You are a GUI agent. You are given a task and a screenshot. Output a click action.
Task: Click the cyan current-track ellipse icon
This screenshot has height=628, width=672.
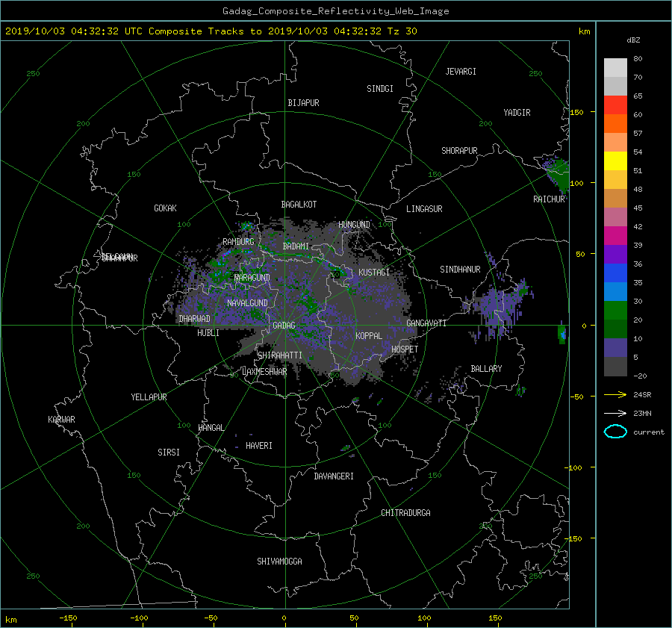(x=615, y=432)
